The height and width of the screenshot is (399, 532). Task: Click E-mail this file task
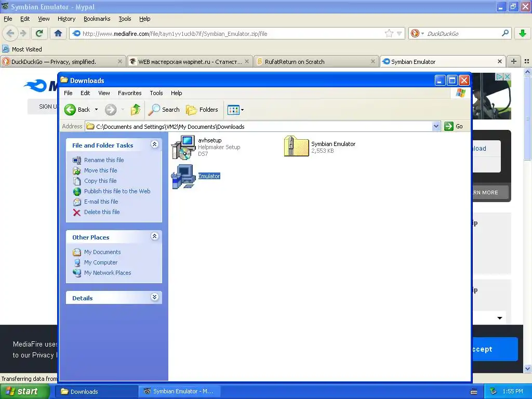[x=101, y=202]
